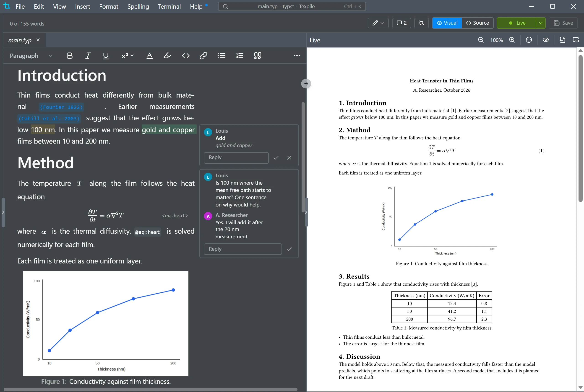Open the File menu
The image size is (584, 392).
[20, 7]
